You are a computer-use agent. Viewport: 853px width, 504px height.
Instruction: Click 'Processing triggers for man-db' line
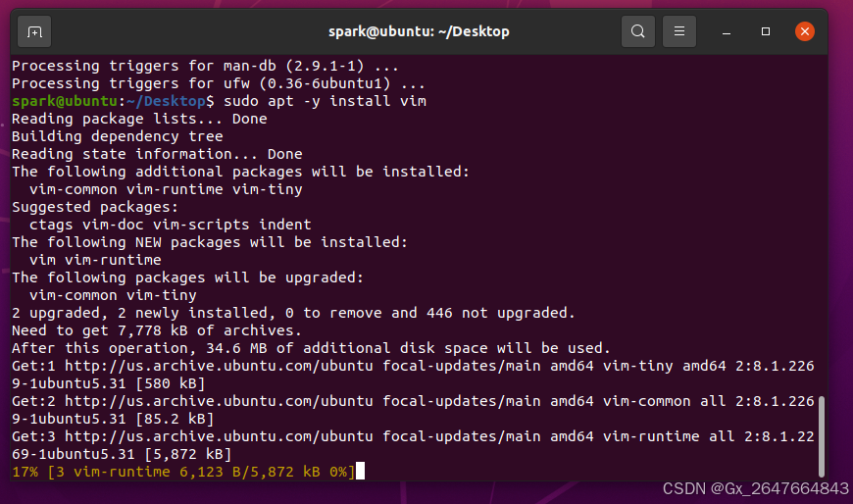(205, 66)
